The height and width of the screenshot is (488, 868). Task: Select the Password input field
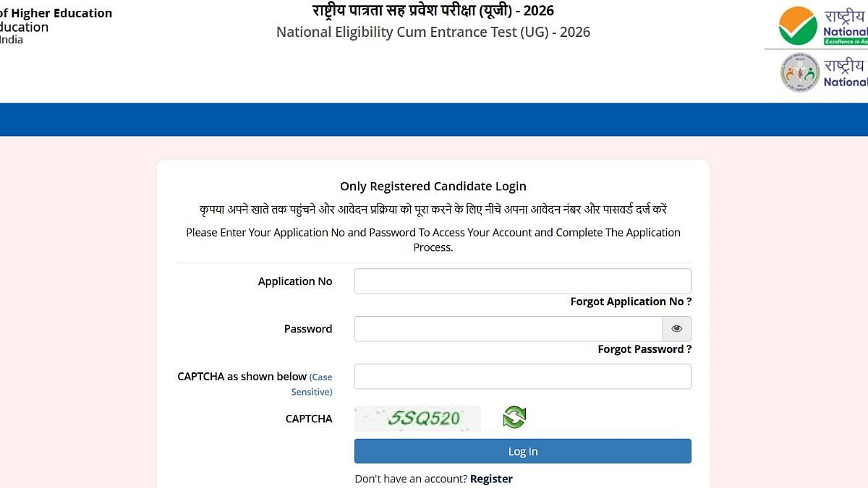coord(506,328)
